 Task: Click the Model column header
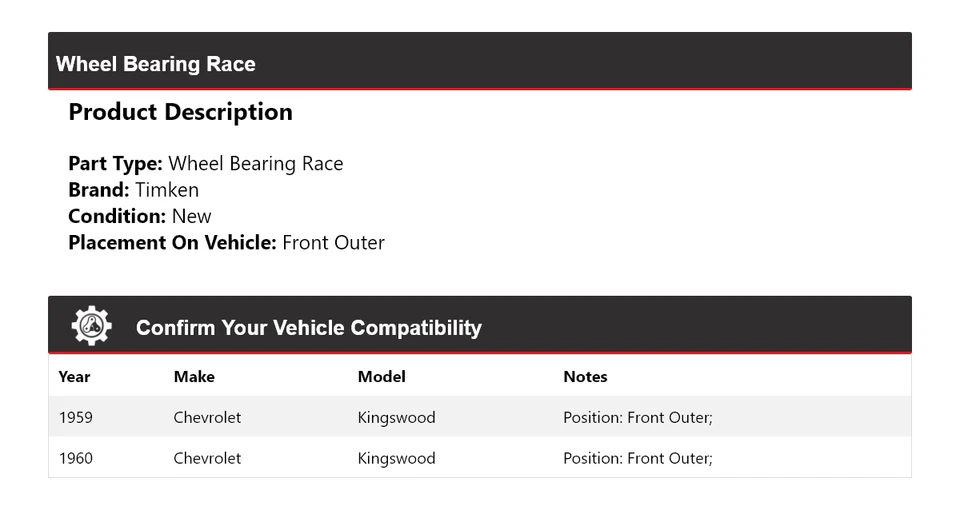click(381, 377)
